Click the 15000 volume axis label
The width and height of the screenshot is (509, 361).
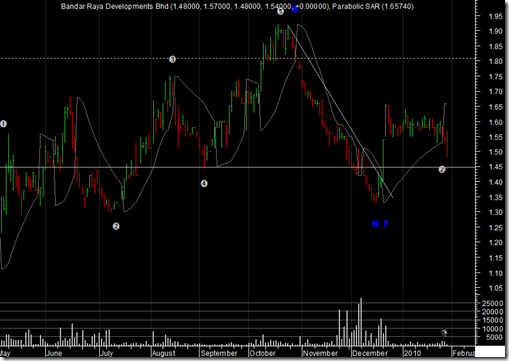click(492, 320)
